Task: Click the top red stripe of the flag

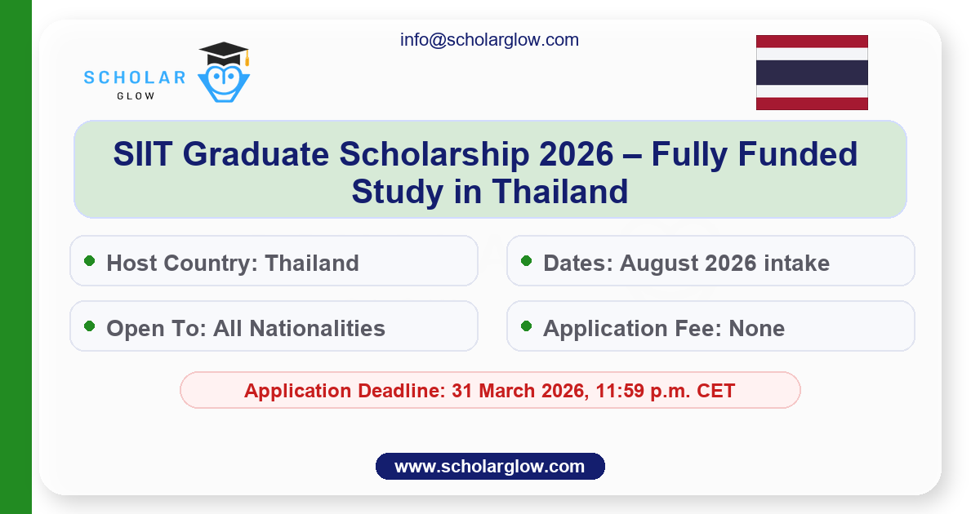Action: 811,41
